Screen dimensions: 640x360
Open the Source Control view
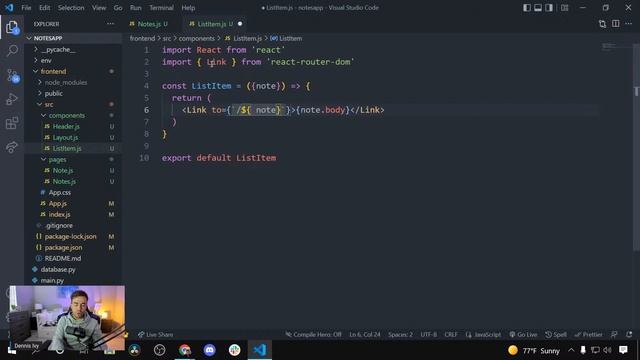tap(12, 76)
